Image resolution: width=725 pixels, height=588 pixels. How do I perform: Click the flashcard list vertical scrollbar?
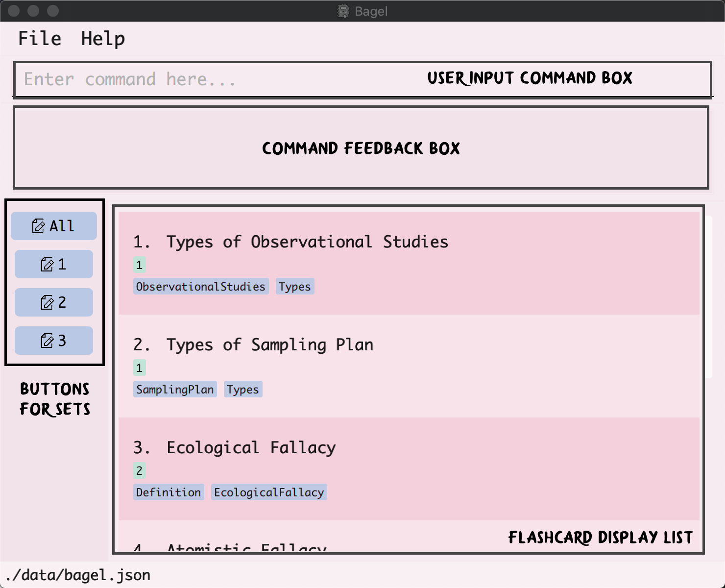click(x=709, y=296)
